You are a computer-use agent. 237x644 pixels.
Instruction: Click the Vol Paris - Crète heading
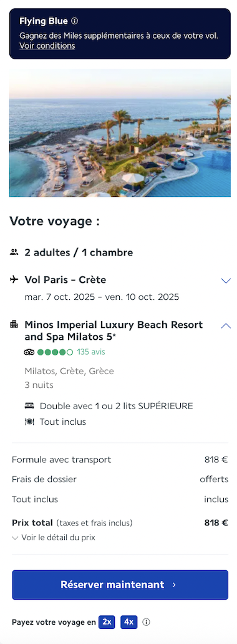pos(65,280)
